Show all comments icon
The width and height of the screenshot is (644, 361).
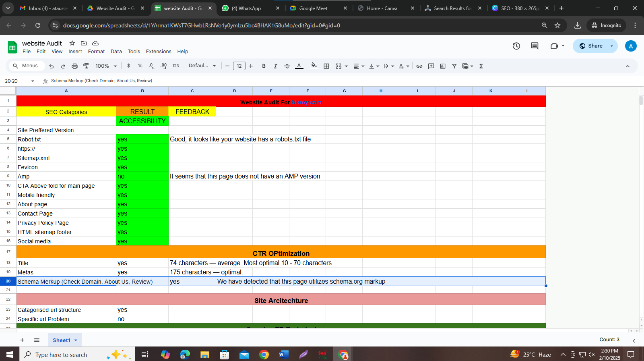(535, 46)
